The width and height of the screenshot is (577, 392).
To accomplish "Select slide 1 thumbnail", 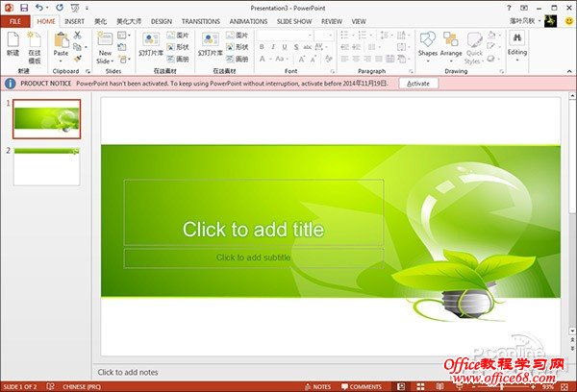I will [x=47, y=119].
